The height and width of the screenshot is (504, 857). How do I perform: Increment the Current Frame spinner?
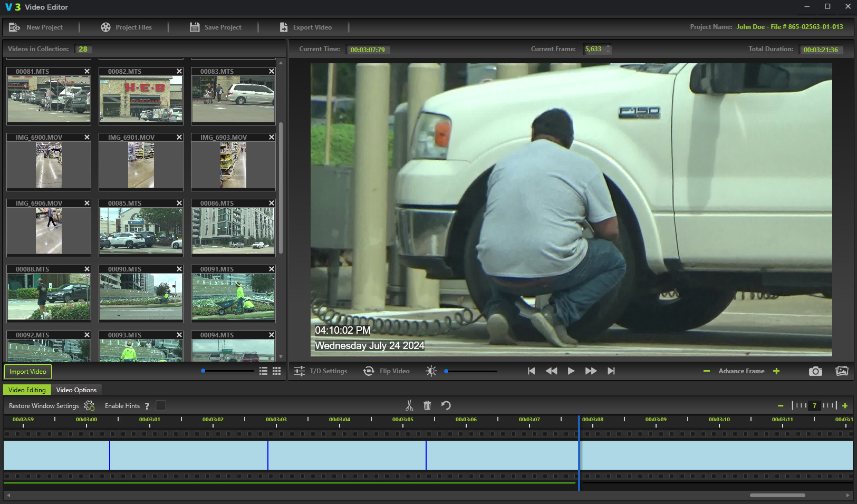[608, 47]
